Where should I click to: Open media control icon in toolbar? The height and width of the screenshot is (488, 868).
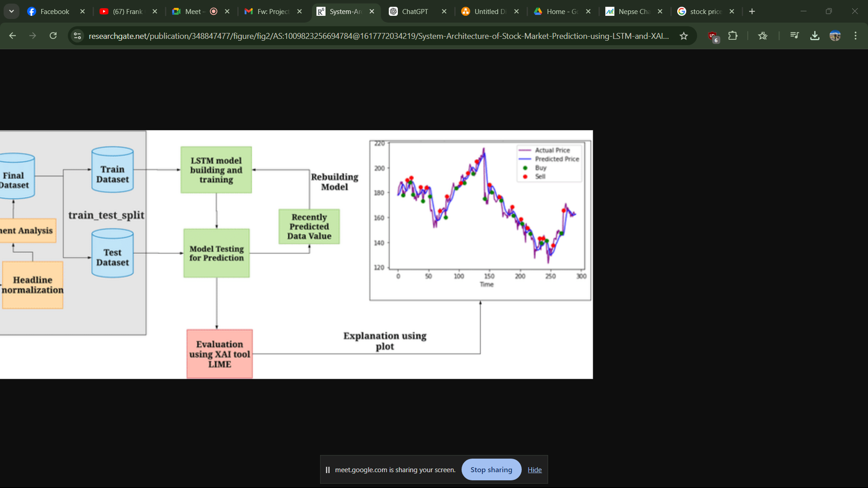click(x=794, y=36)
